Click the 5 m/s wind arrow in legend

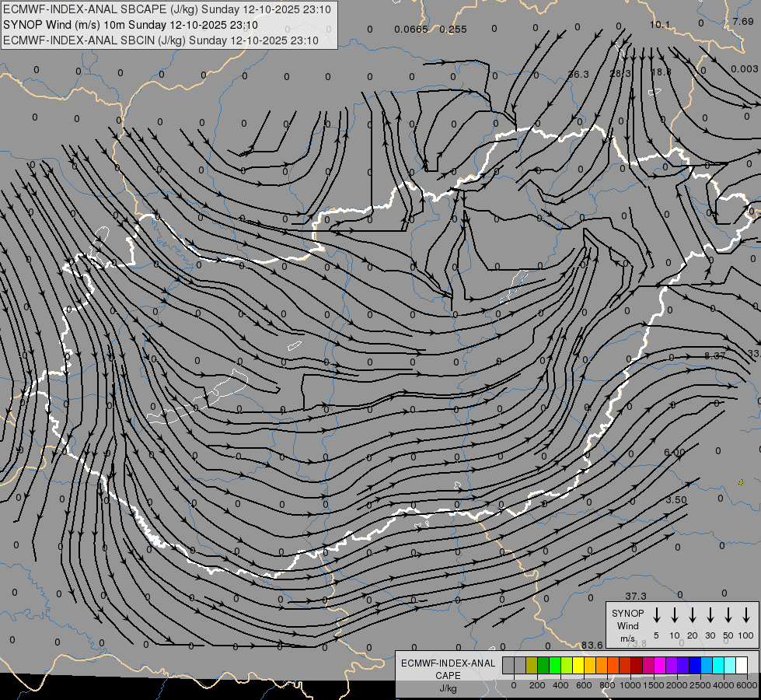[x=656, y=615]
